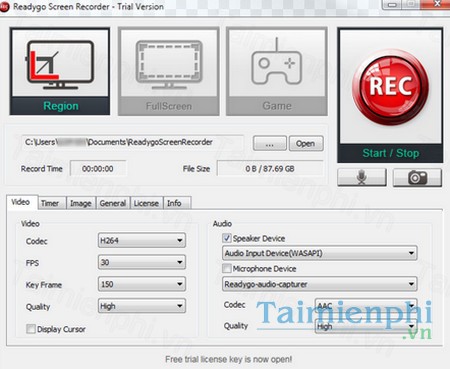Open the Audio Input Device(WASAPI) dropdown
Image resolution: width=450 pixels, height=369 pixels.
[319, 253]
